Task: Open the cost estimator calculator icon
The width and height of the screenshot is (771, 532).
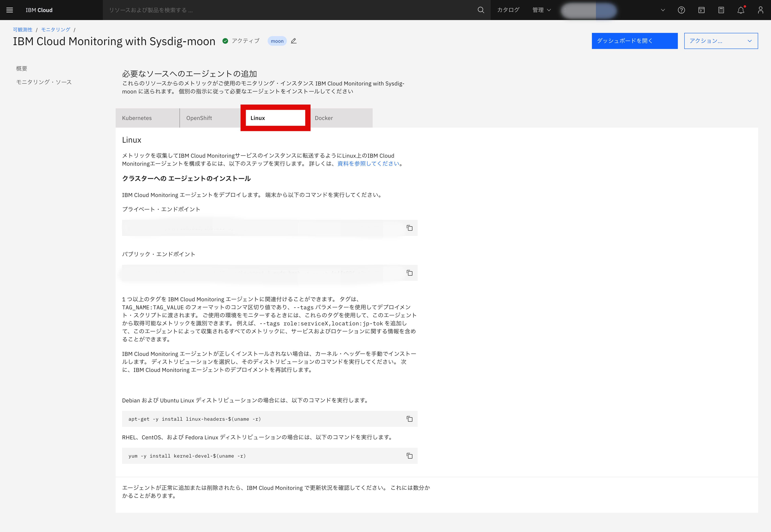Action: coord(721,10)
